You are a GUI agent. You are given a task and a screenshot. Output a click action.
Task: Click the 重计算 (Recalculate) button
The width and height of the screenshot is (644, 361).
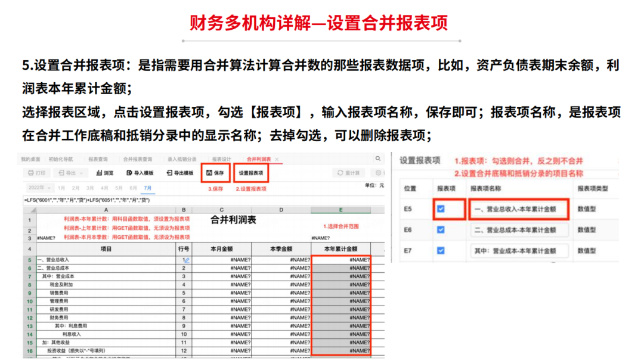(348, 173)
